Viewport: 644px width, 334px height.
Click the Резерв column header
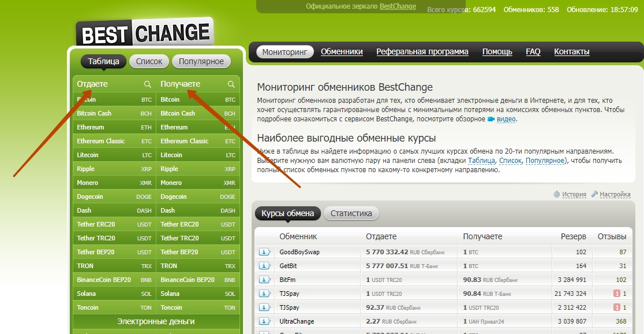coord(574,236)
